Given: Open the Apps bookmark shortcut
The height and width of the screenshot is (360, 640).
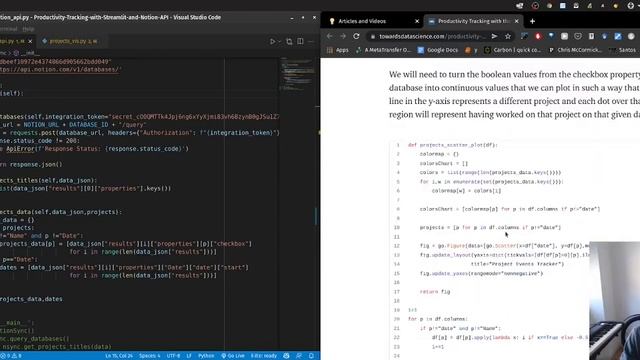Looking at the screenshot, I should pos(338,50).
